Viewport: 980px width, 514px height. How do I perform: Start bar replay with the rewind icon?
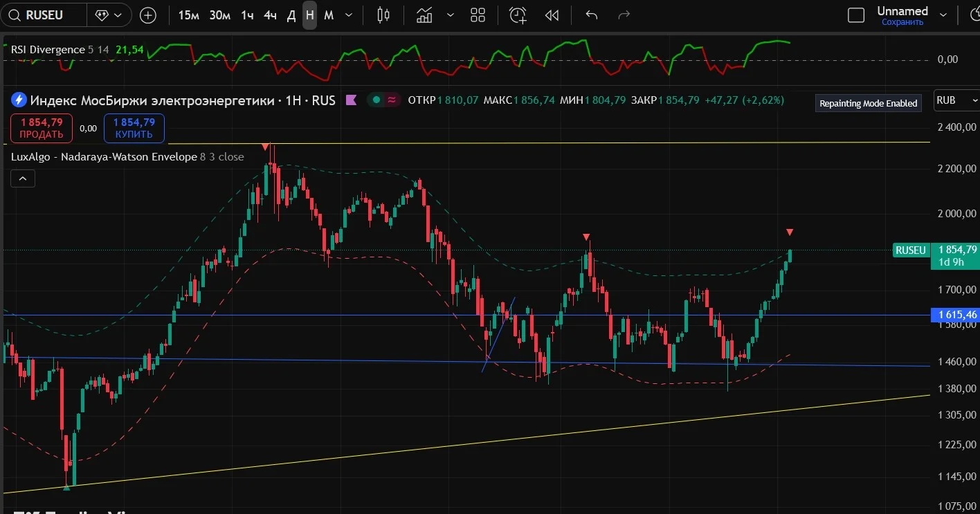click(x=552, y=15)
